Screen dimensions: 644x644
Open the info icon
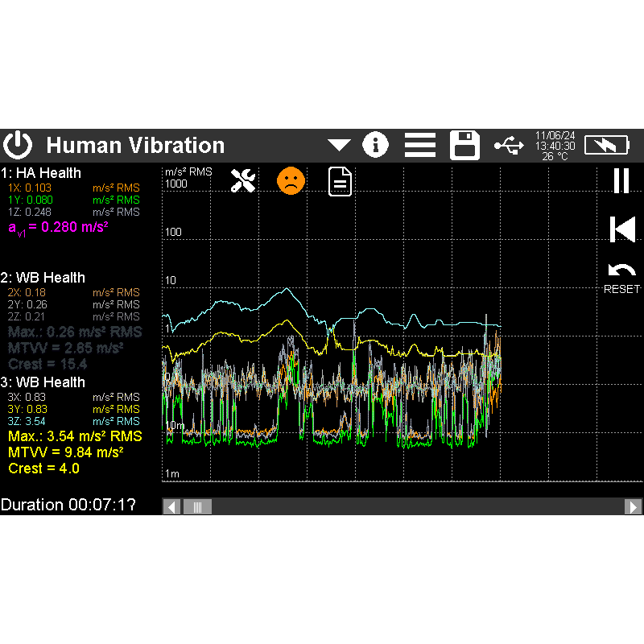[375, 145]
